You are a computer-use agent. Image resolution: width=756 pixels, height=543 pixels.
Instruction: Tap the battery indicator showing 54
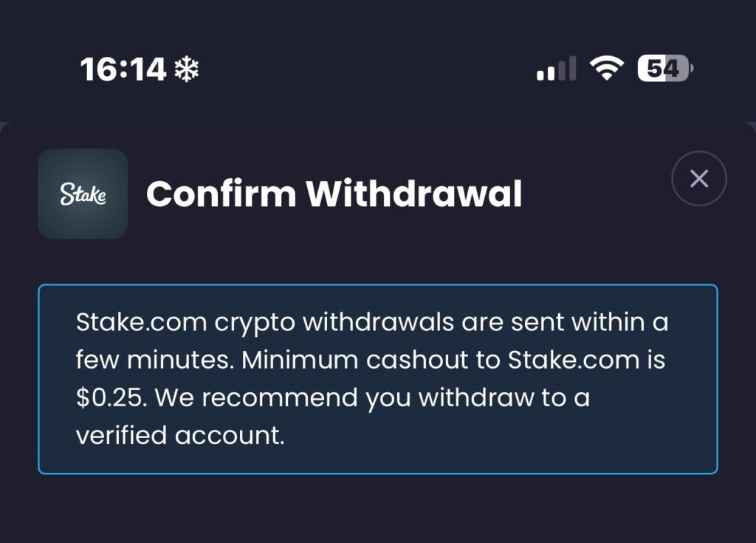coord(664,69)
